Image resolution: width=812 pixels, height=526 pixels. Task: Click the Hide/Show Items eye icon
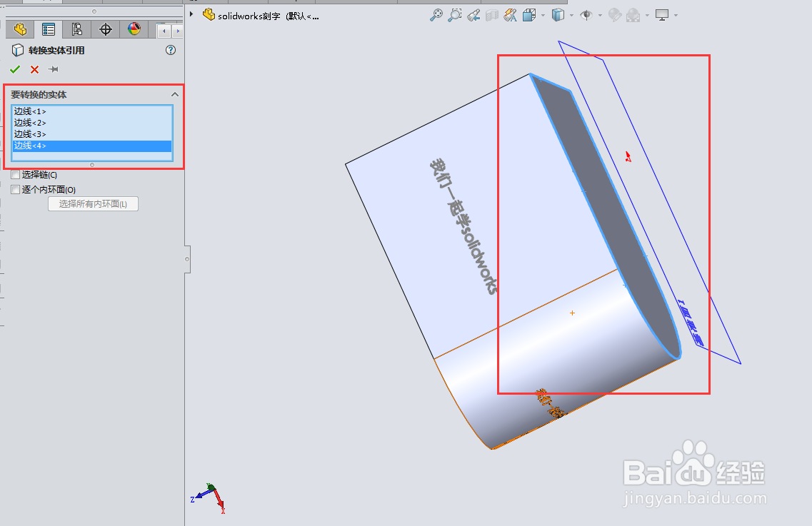pos(586,16)
